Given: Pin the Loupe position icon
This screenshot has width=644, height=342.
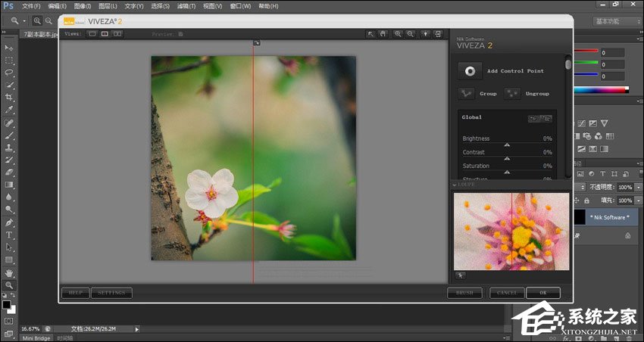Looking at the screenshot, I should [459, 277].
